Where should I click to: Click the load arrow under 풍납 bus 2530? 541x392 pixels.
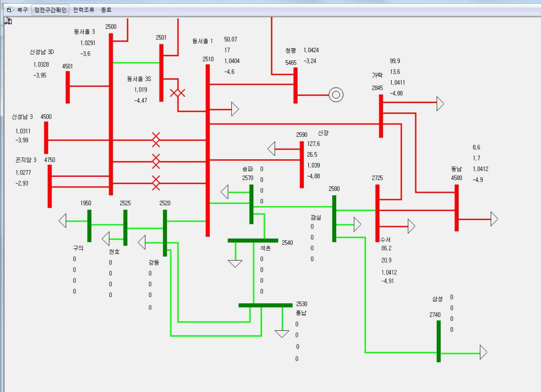click(x=282, y=334)
